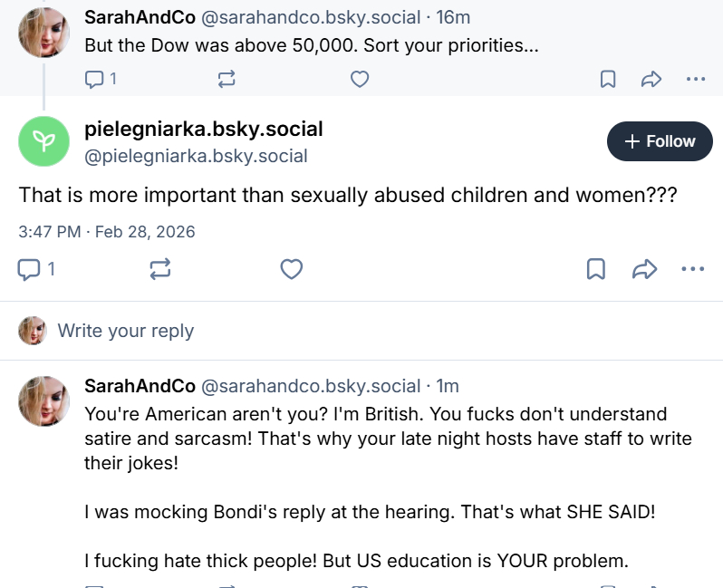Like pielegniarka's main post
This screenshot has width=723, height=588.
(291, 269)
